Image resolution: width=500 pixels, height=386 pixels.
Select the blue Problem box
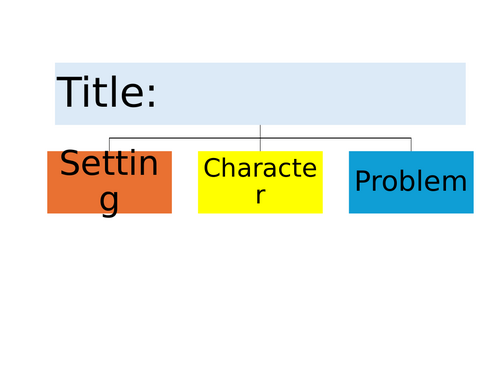pos(411,182)
